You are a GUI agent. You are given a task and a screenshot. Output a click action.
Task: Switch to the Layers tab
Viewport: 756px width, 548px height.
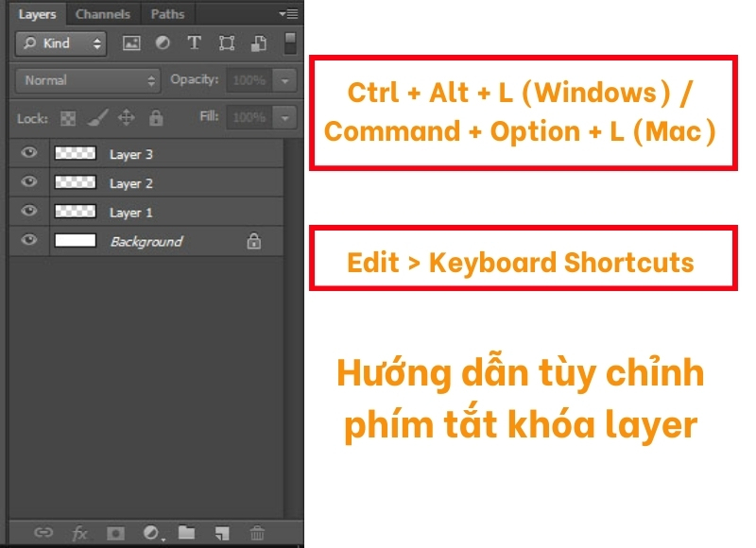[37, 14]
